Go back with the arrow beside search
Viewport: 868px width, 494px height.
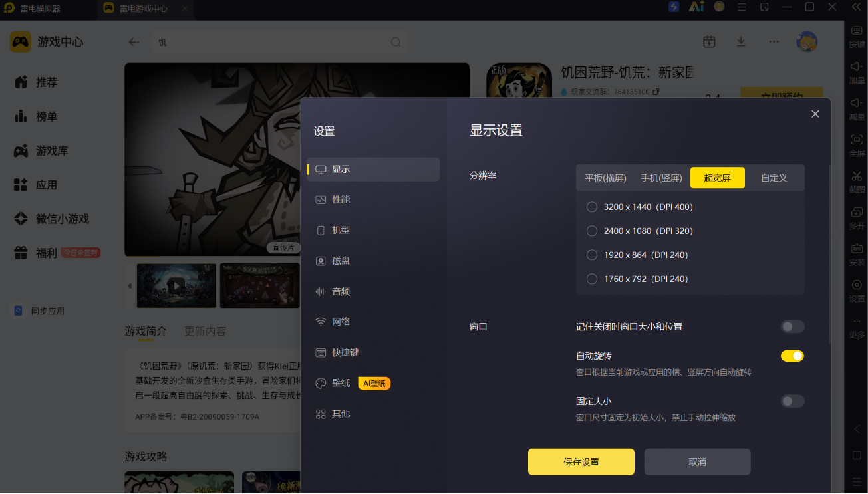coord(134,42)
